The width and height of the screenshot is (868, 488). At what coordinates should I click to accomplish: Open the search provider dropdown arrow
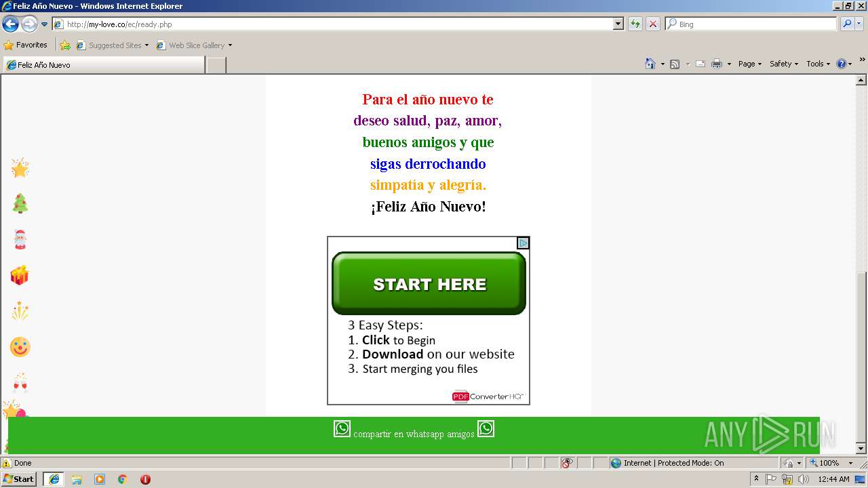(859, 24)
